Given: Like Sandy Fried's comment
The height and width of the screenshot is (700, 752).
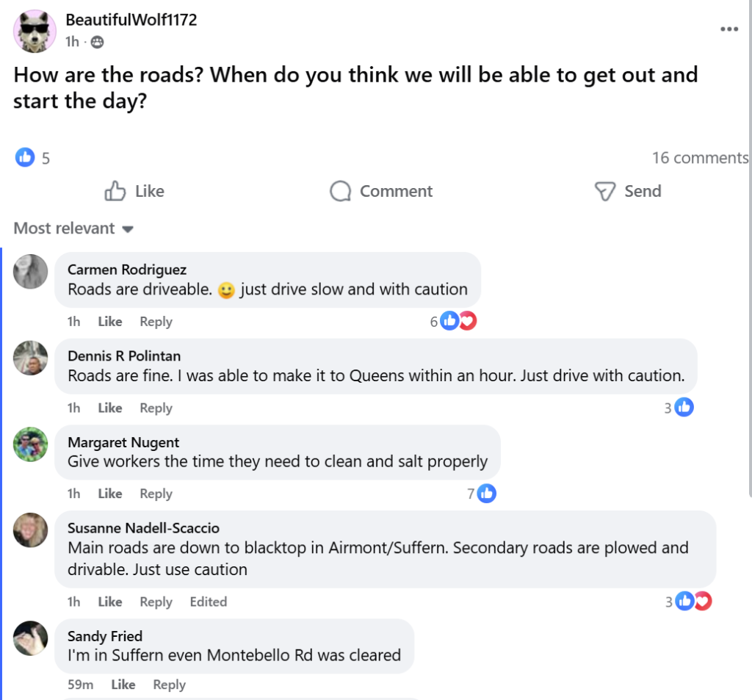Looking at the screenshot, I should [123, 685].
